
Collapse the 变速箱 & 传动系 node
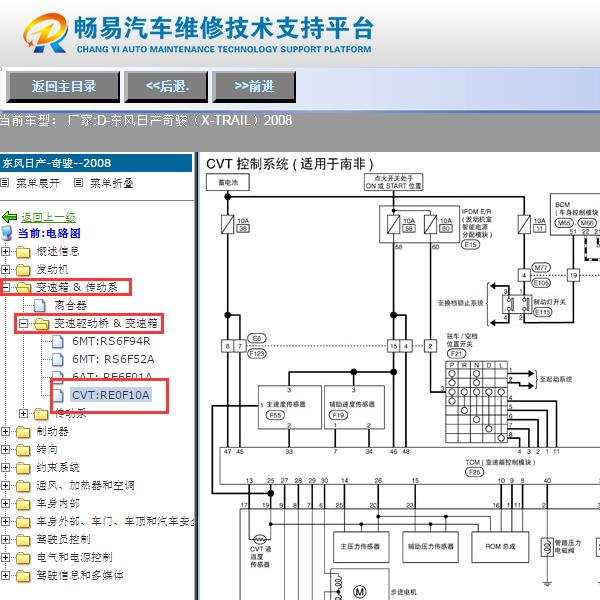click(5, 287)
